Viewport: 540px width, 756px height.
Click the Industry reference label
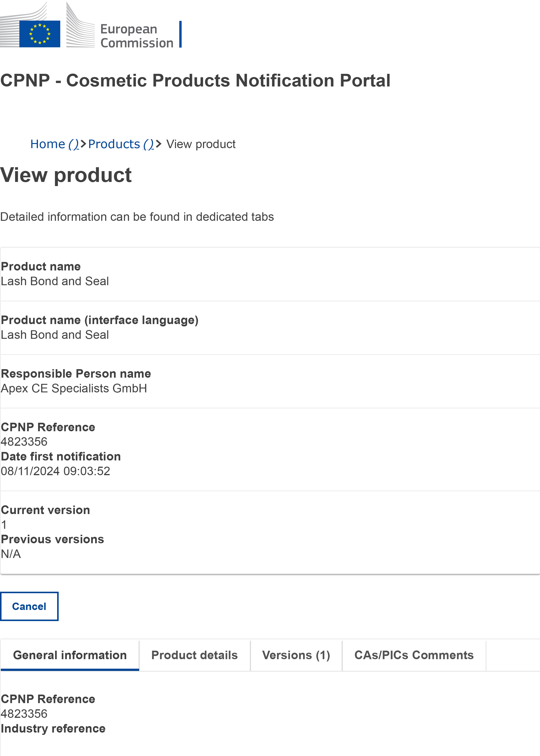pos(53,728)
